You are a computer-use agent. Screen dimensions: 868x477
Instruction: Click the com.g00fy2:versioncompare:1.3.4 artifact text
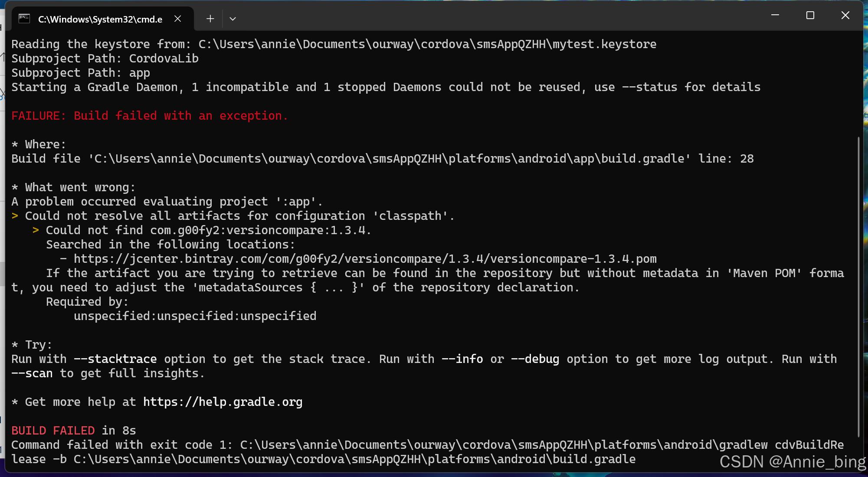(x=259, y=230)
